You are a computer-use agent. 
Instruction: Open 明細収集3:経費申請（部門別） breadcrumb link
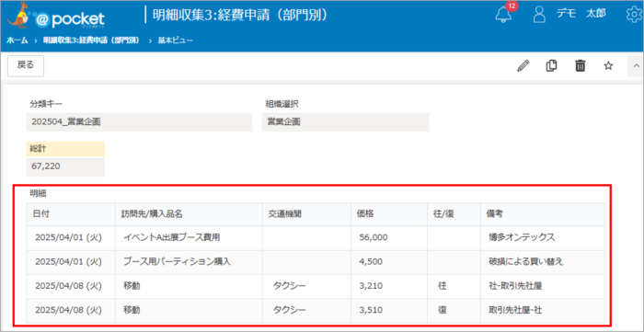(91, 40)
